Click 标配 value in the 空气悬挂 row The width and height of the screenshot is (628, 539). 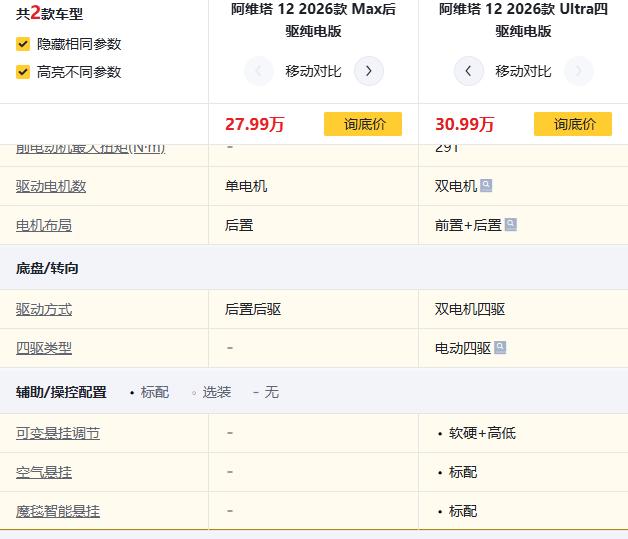(463, 473)
